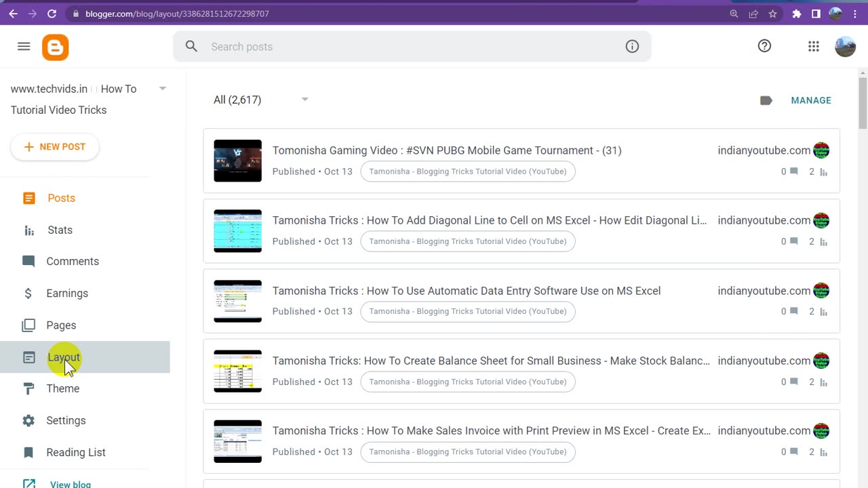Expand the blog selector dropdown arrow
The image size is (868, 488).
point(162,89)
